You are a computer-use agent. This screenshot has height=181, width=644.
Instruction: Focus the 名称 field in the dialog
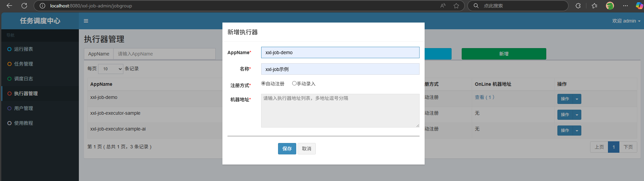340,69
